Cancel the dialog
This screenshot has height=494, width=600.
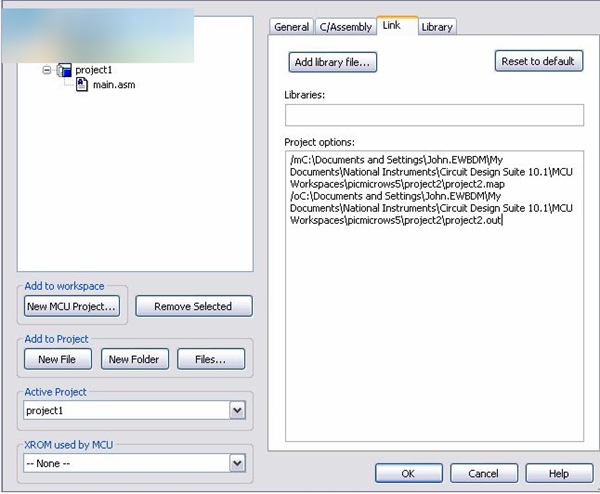(484, 473)
